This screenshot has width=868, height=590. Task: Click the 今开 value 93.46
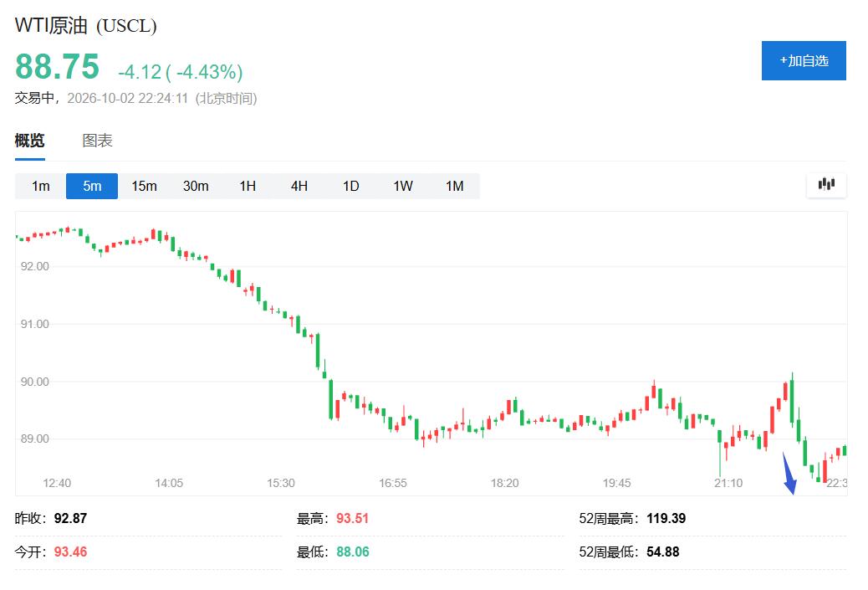pos(70,552)
